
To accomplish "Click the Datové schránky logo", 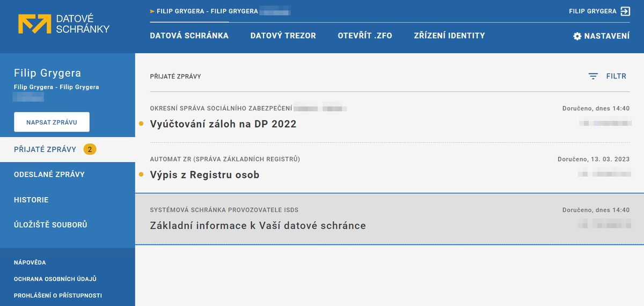I will (x=63, y=24).
